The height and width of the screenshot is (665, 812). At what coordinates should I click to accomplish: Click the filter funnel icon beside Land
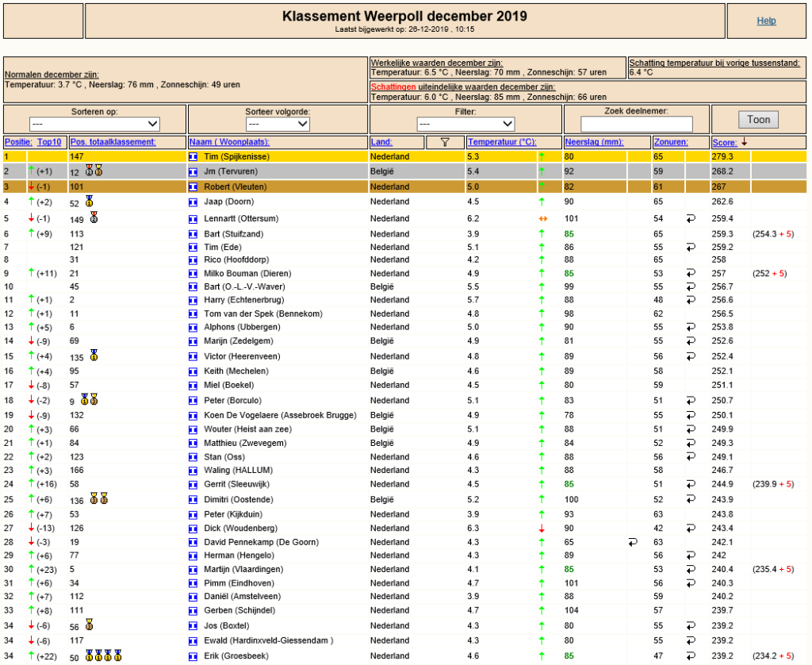pos(445,142)
